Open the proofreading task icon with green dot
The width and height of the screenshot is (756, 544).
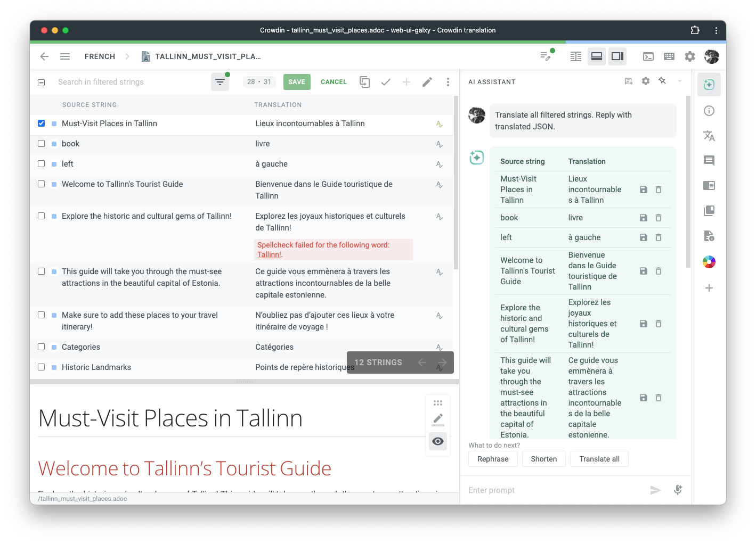[x=547, y=56]
